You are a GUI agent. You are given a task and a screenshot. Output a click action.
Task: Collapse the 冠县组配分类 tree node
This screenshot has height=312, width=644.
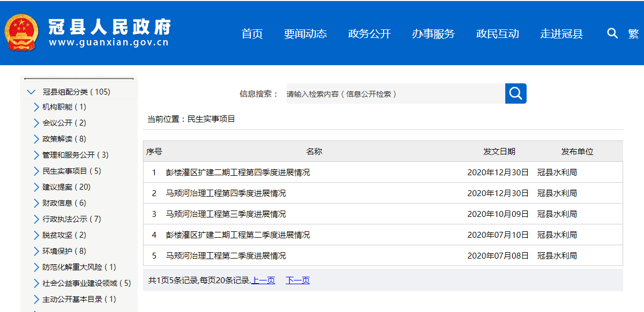coord(31,92)
